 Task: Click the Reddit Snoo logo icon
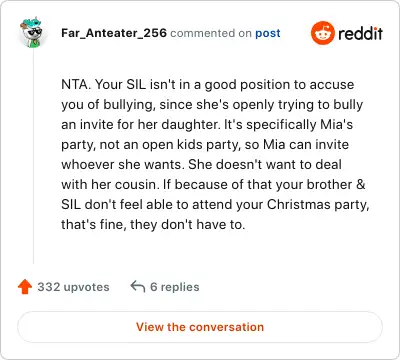coord(323,33)
